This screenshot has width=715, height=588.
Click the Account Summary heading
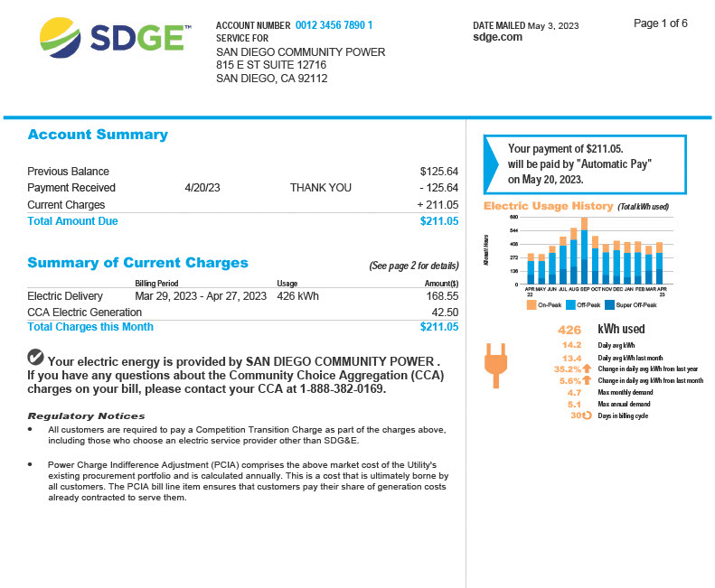(98, 135)
